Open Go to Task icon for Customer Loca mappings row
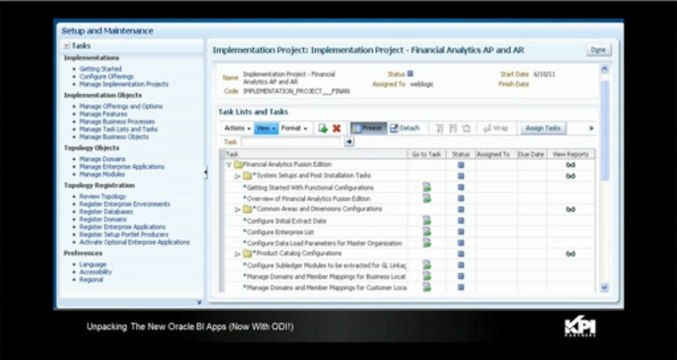This screenshot has width=677, height=360. (427, 287)
